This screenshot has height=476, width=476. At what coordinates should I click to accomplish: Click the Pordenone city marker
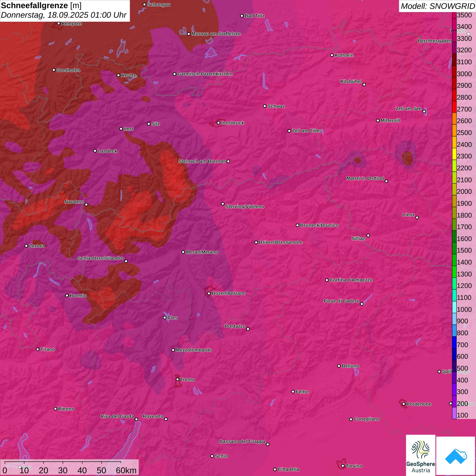[x=404, y=404]
